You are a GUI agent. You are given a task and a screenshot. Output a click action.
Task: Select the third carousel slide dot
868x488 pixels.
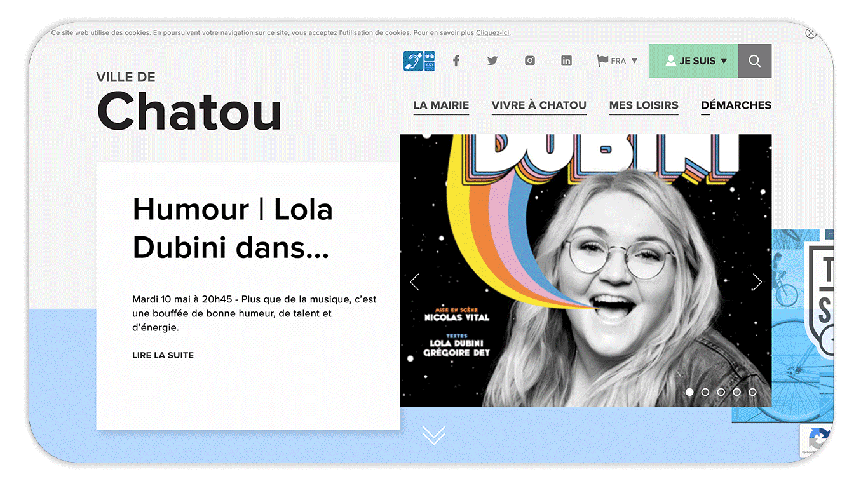pos(721,392)
